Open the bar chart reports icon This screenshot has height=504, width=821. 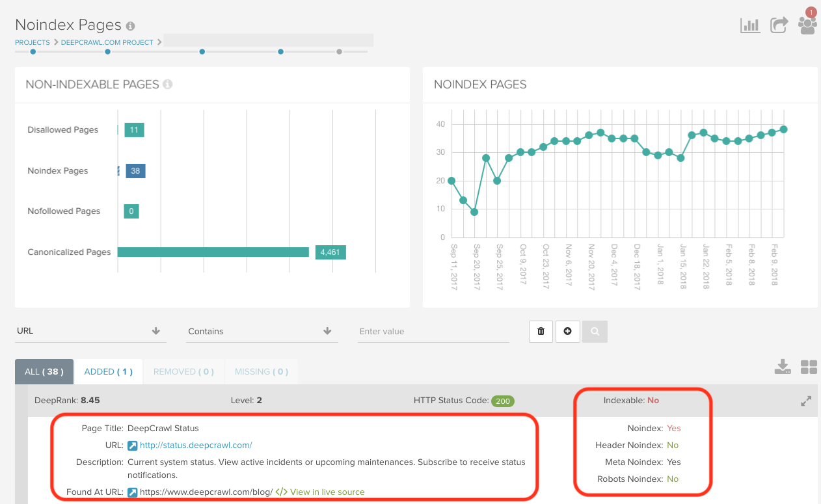pos(750,25)
